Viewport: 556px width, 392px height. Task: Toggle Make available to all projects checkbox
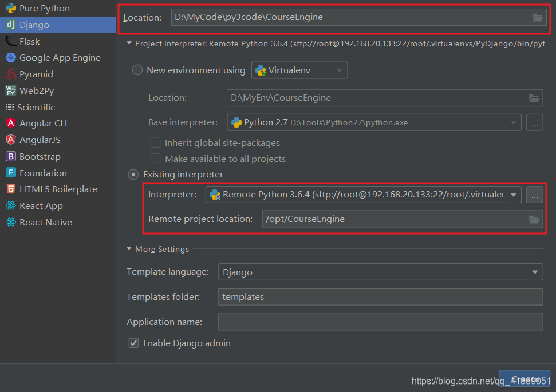point(155,158)
